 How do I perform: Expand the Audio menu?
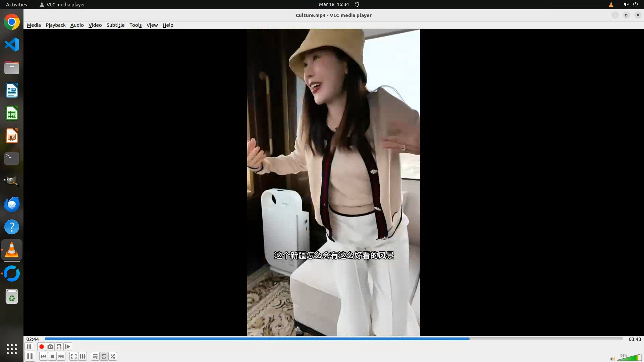click(77, 25)
